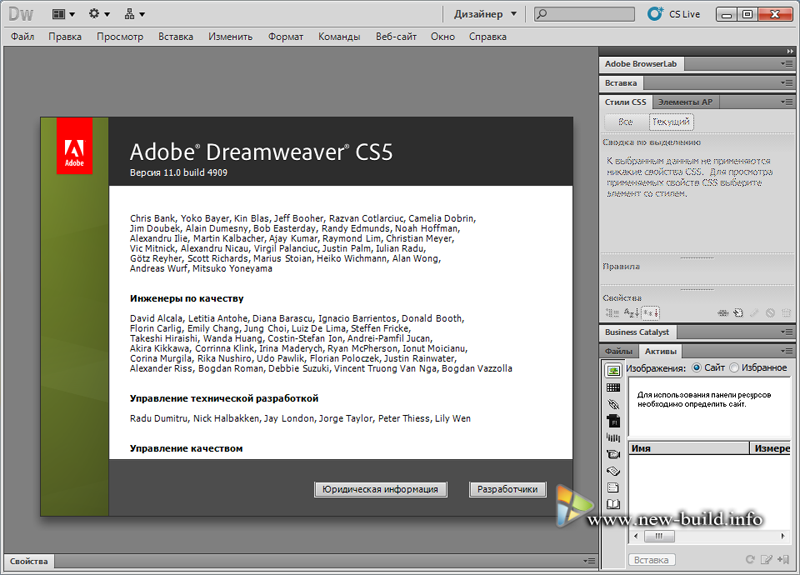800x575 pixels.
Task: Select the Library category in Assets panel
Action: [x=613, y=504]
